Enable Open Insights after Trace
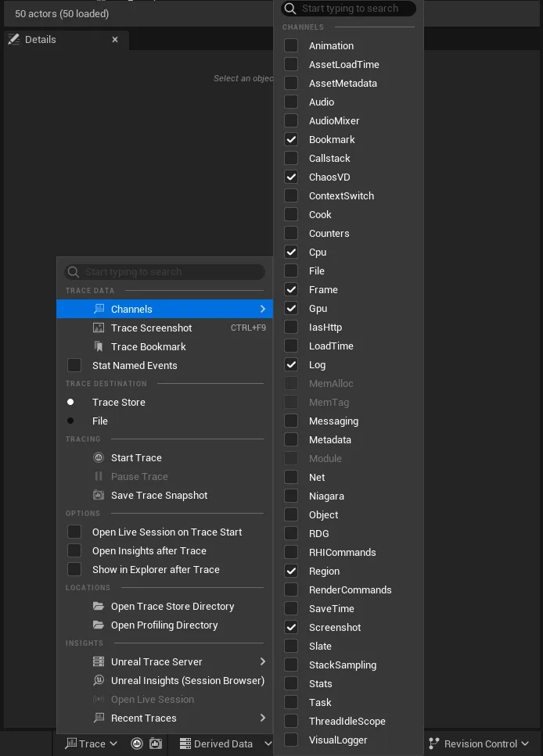The width and height of the screenshot is (543, 756). click(x=74, y=550)
